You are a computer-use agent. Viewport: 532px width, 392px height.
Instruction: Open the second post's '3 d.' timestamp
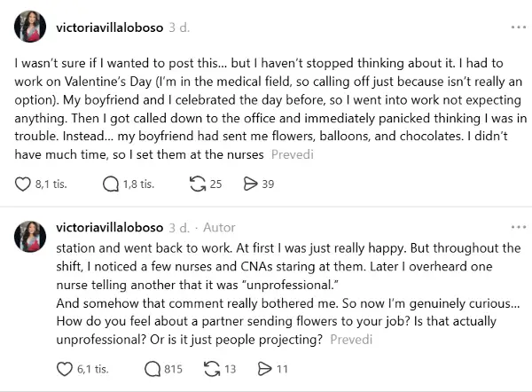pos(180,228)
